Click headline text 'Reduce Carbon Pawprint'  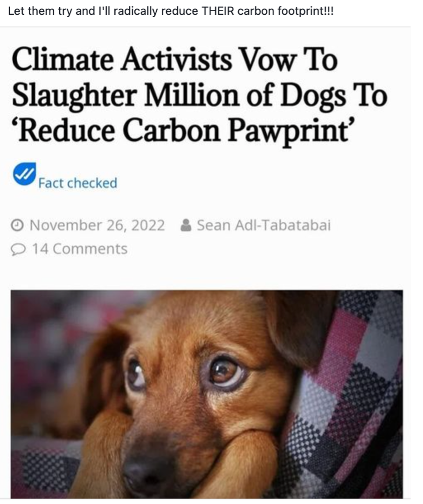[x=184, y=131]
